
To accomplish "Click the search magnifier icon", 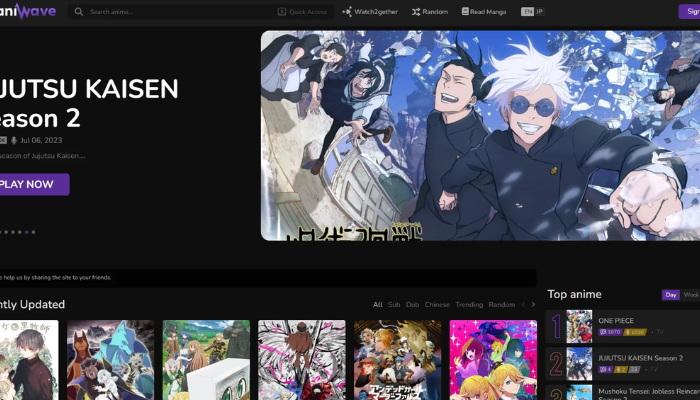I will 79,12.
